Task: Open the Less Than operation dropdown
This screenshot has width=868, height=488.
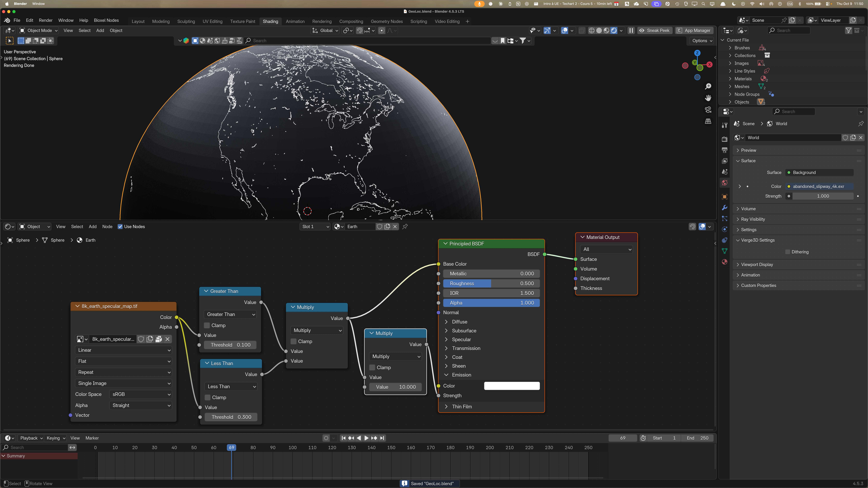Action: 231,387
